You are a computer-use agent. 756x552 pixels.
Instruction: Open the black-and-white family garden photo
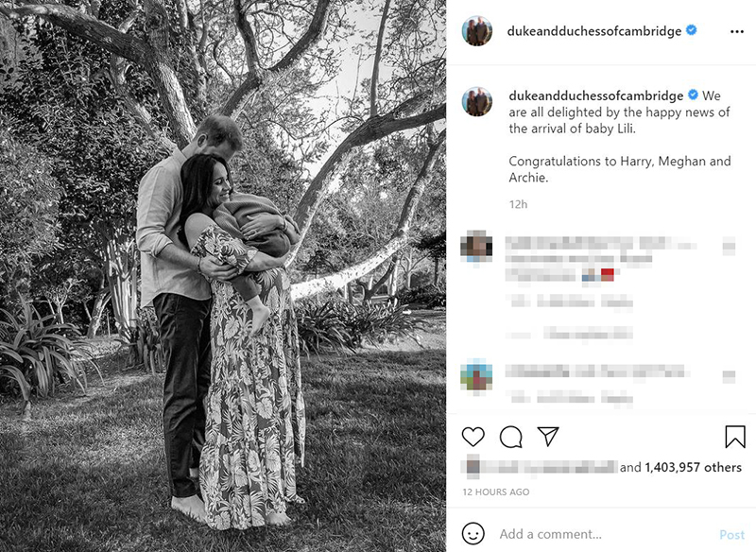pyautogui.click(x=223, y=276)
